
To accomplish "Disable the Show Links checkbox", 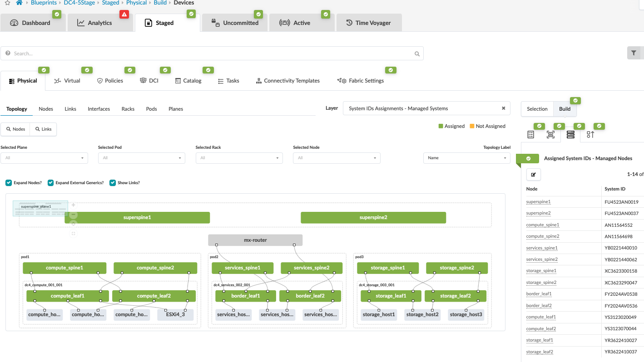I will coord(113,183).
